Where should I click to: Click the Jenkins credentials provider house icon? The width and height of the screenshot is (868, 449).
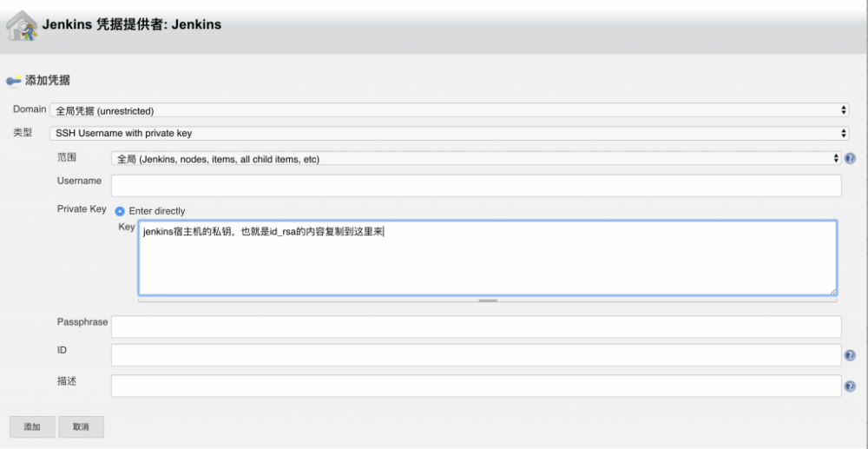pyautogui.click(x=22, y=25)
